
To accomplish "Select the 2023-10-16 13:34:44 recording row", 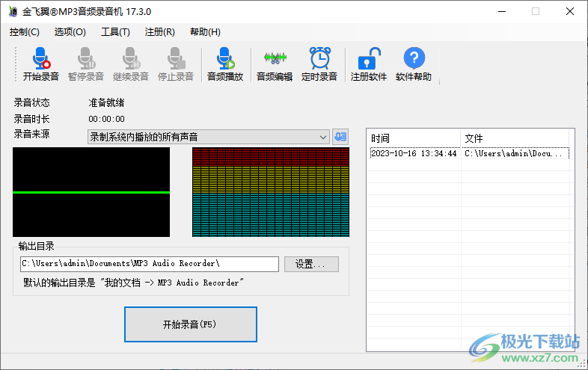I will [x=470, y=153].
